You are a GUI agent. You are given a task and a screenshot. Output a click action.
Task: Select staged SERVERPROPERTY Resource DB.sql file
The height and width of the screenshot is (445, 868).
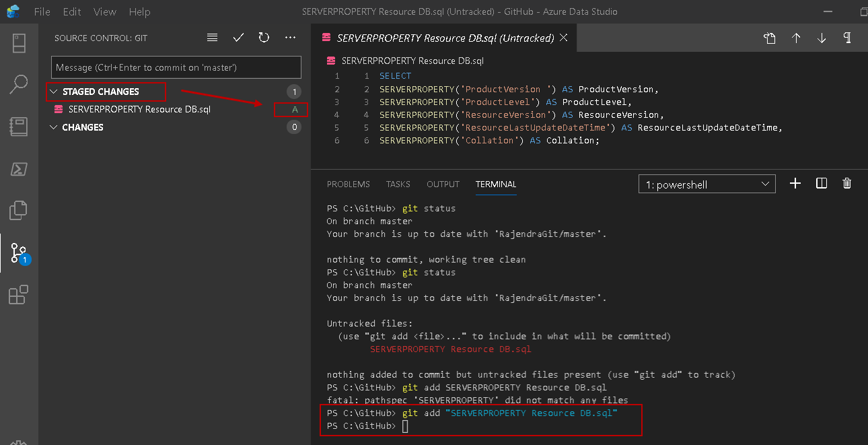coord(139,109)
